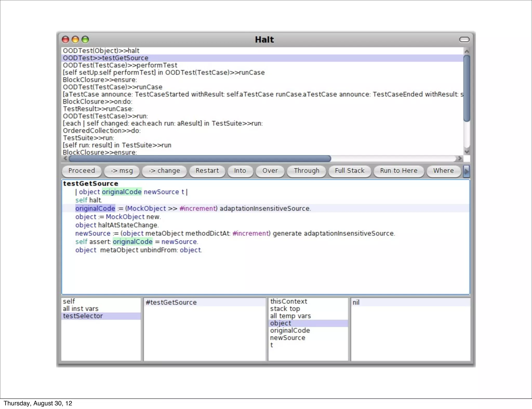Step Over the current statement
Viewport: 532px width, 409px height.
coord(270,171)
